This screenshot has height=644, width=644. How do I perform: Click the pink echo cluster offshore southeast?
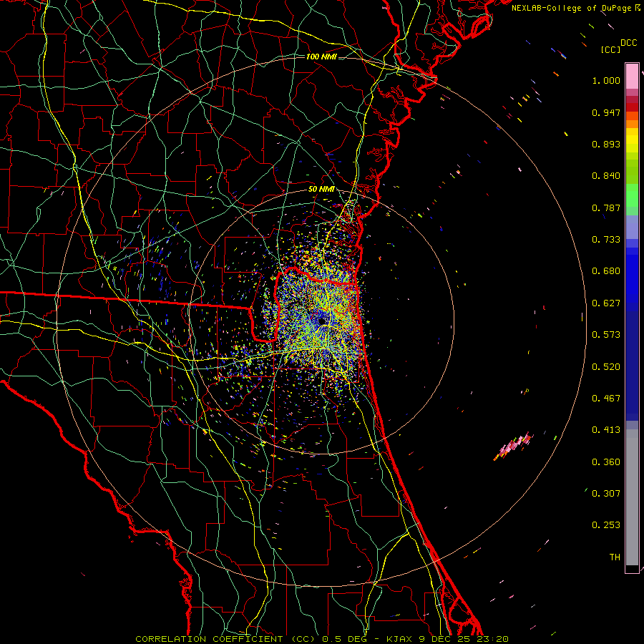513,445
